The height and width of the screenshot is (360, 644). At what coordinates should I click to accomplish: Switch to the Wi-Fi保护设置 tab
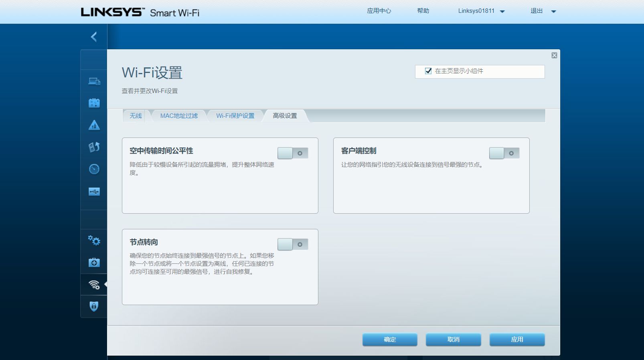235,116
